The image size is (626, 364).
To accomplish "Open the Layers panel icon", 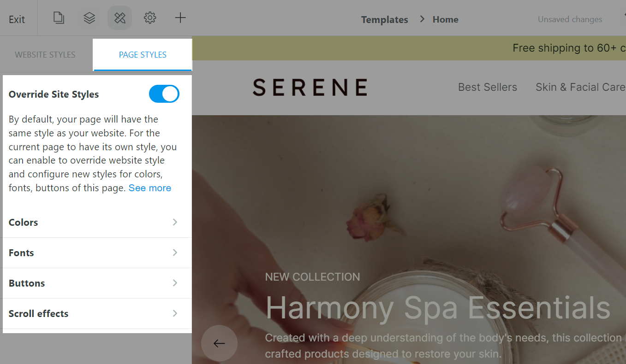I will (x=89, y=18).
